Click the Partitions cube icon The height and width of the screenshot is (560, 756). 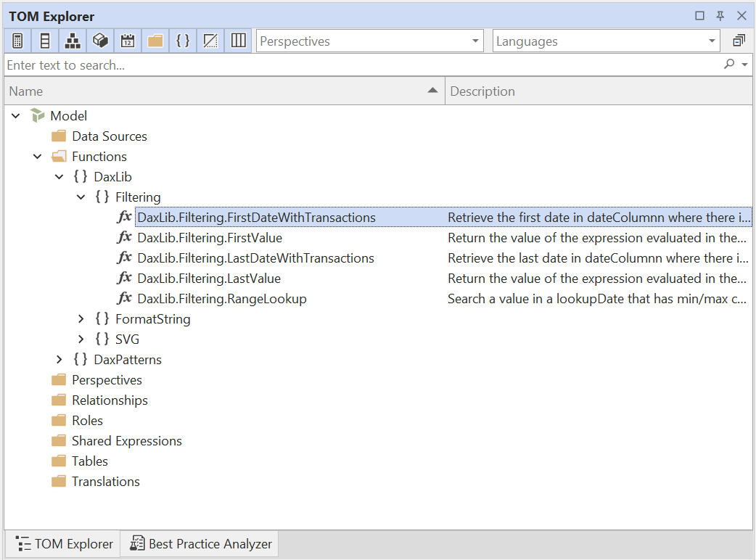coord(99,40)
